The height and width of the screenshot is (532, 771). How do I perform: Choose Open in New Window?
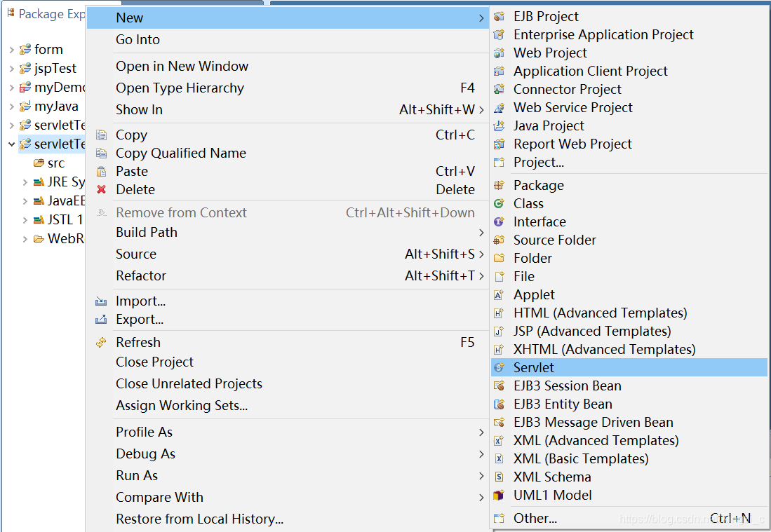click(288, 67)
